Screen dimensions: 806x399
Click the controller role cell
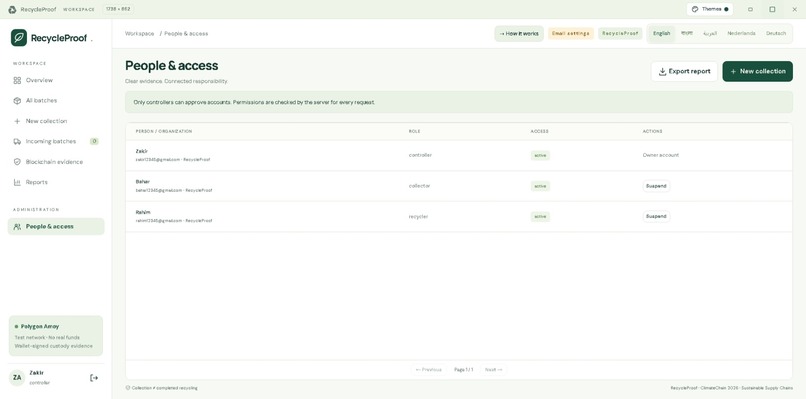tap(420, 155)
